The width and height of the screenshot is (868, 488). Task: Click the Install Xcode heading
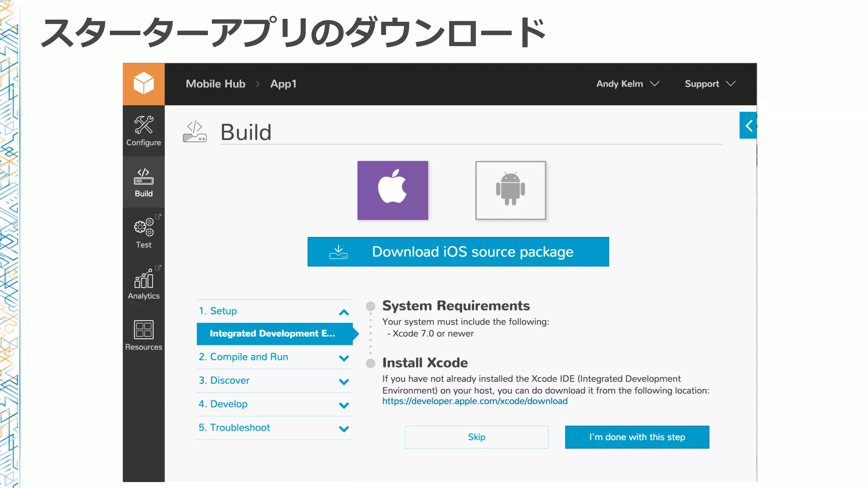[425, 363]
